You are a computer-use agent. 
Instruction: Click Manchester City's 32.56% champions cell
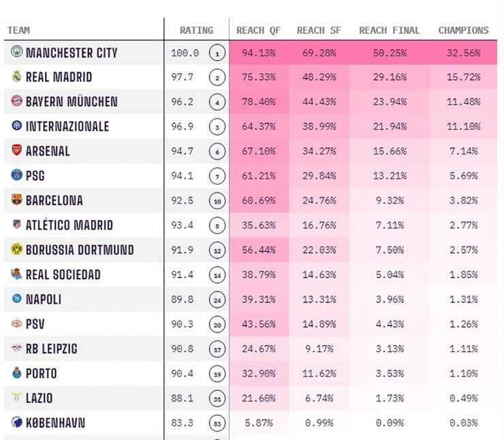463,52
